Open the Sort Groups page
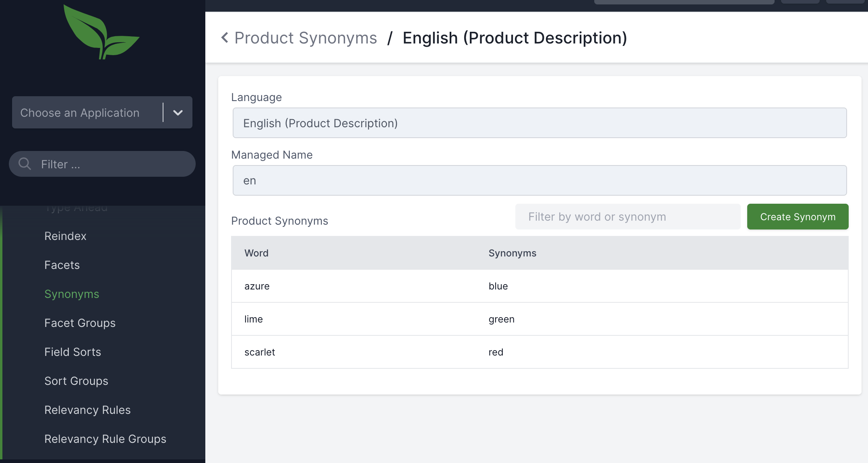The width and height of the screenshot is (868, 463). tap(76, 380)
